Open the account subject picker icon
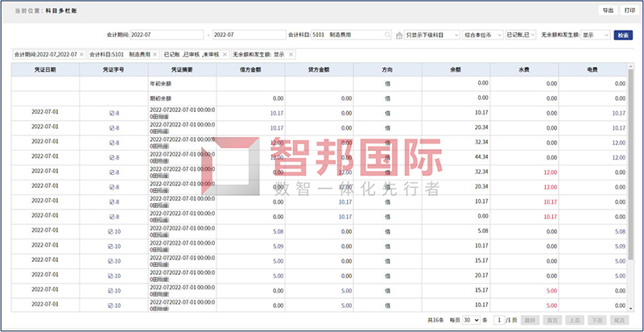Viewport: 644px width, 332px height. [x=399, y=36]
